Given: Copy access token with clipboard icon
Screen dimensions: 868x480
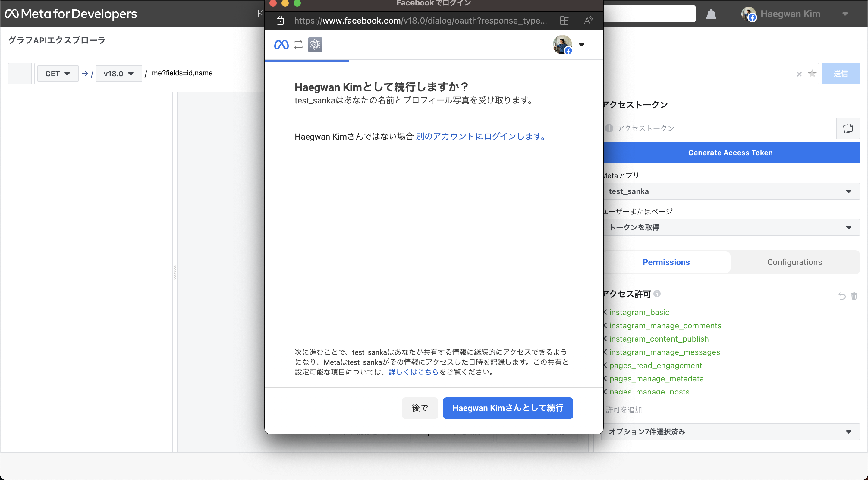Looking at the screenshot, I should tap(848, 128).
